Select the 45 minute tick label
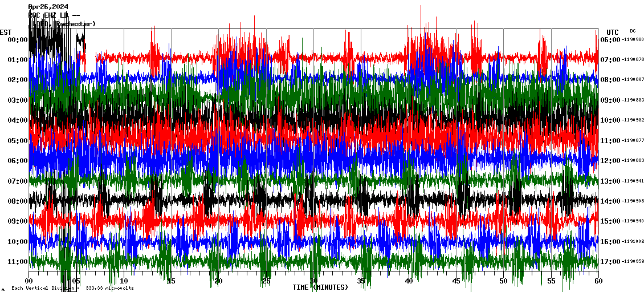This screenshot has width=644, height=296. pyautogui.click(x=456, y=281)
